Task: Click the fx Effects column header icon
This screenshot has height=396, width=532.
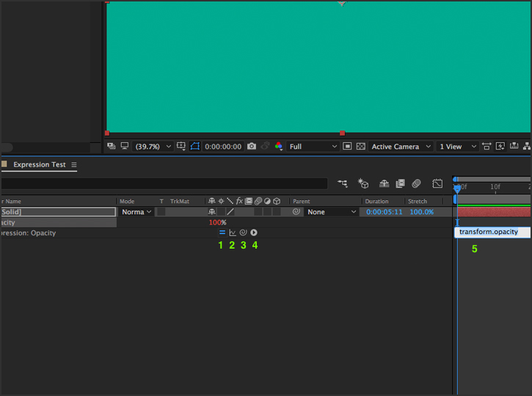Action: [239, 201]
